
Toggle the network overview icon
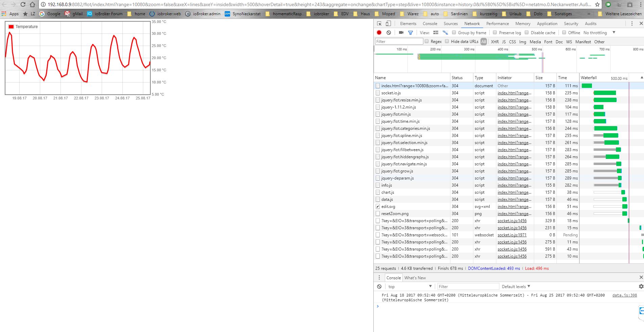[x=445, y=32]
